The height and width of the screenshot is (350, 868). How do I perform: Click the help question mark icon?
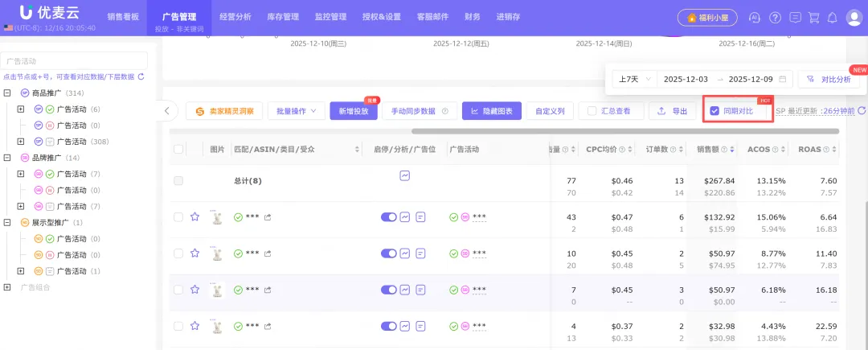click(775, 17)
